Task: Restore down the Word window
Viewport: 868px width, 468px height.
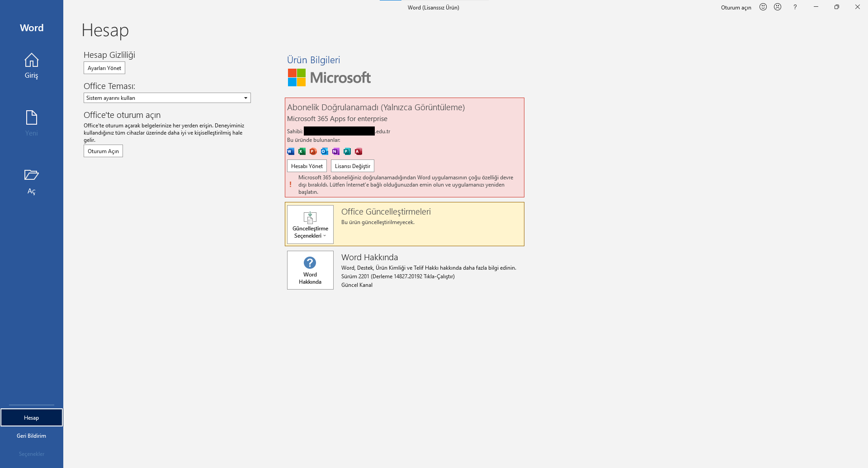Action: [837, 7]
